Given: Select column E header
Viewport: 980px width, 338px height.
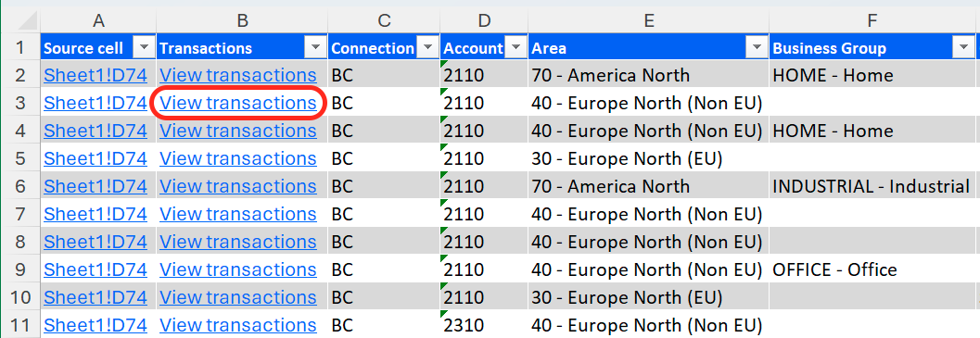Looking at the screenshot, I should (649, 20).
